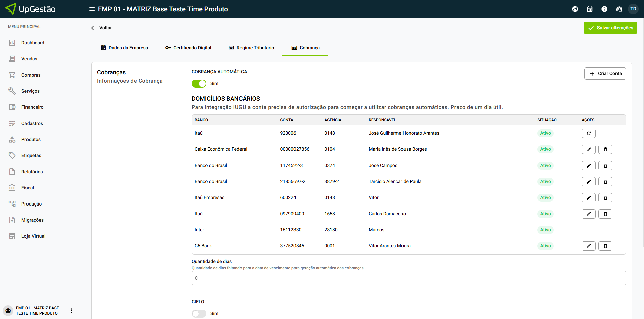Enable the CIELO toggle
The width and height of the screenshot is (644, 319).
coord(199,313)
